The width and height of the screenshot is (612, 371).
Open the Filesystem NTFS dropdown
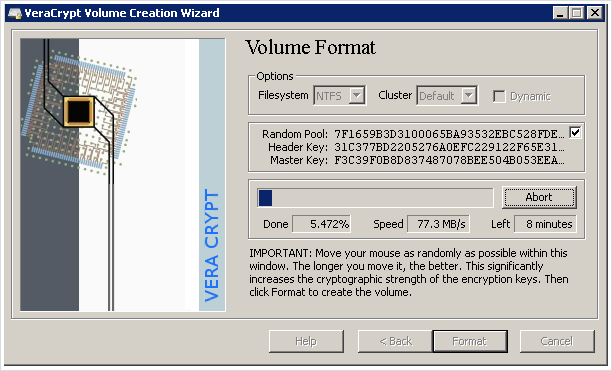point(356,96)
